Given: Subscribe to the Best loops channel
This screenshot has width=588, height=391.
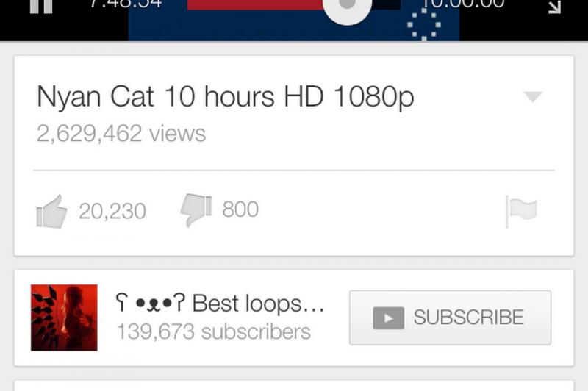Looking at the screenshot, I should (x=450, y=318).
